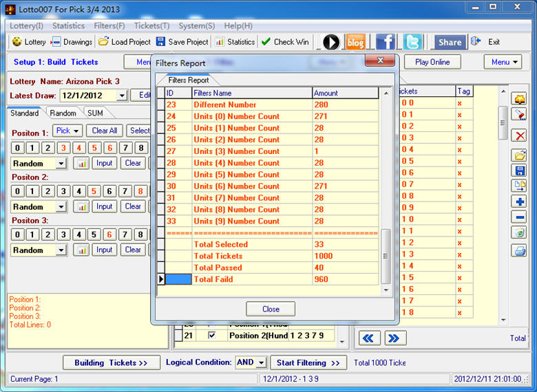This screenshot has width=537, height=392.
Task: Click the black play video icon
Action: pos(331,42)
